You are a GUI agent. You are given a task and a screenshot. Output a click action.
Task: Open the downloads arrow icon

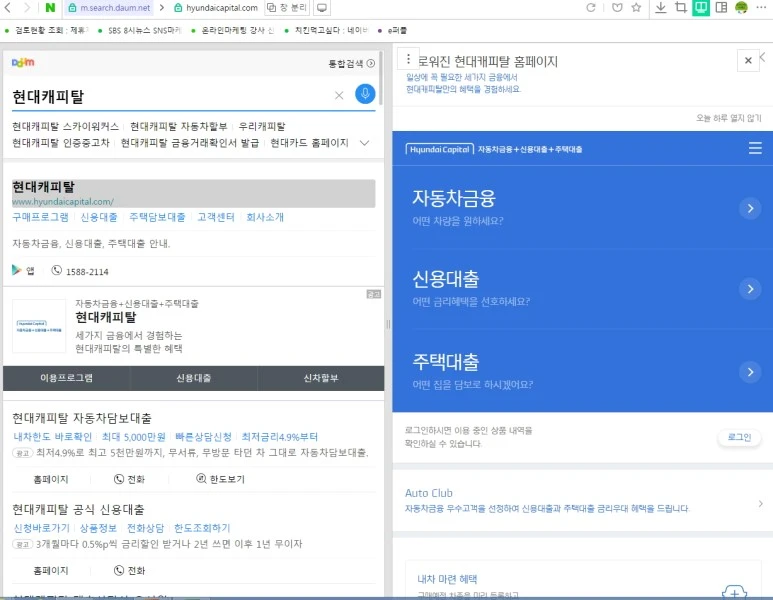(x=661, y=8)
